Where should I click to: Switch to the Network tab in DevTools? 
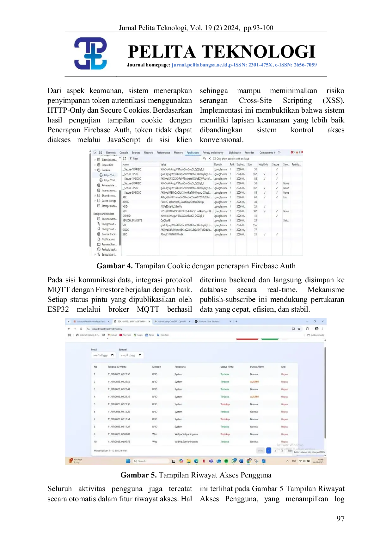click(x=148, y=153)
